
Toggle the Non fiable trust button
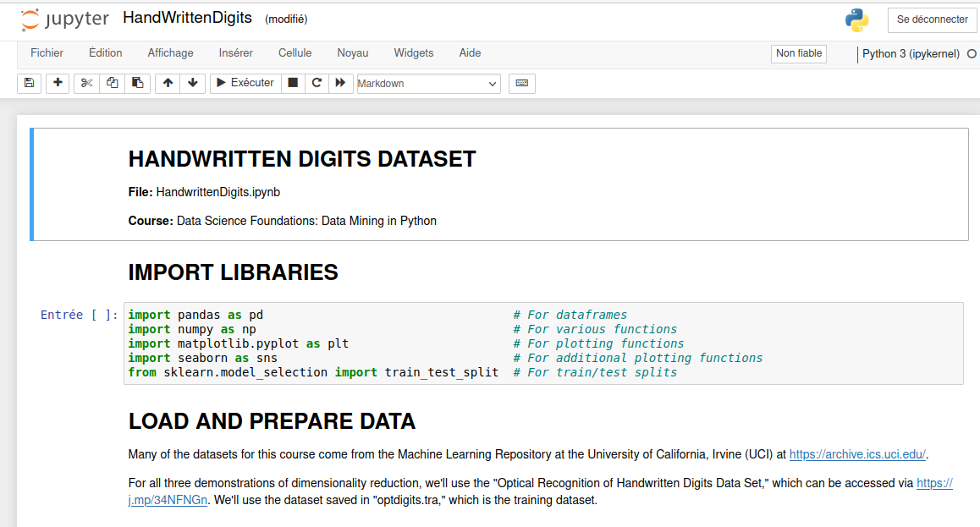tap(799, 53)
